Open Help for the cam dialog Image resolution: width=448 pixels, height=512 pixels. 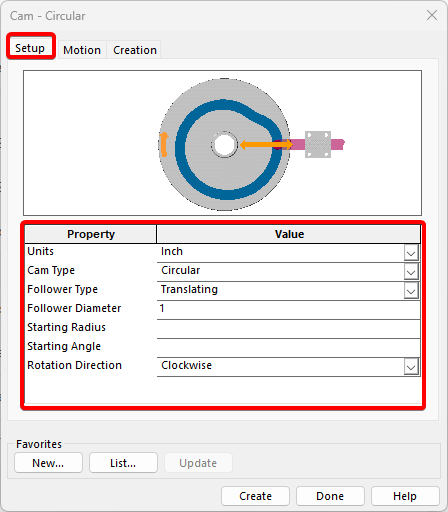[405, 496]
